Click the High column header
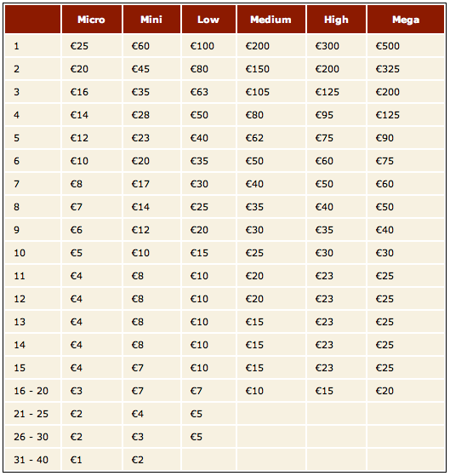This screenshot has width=450, height=476. point(336,19)
